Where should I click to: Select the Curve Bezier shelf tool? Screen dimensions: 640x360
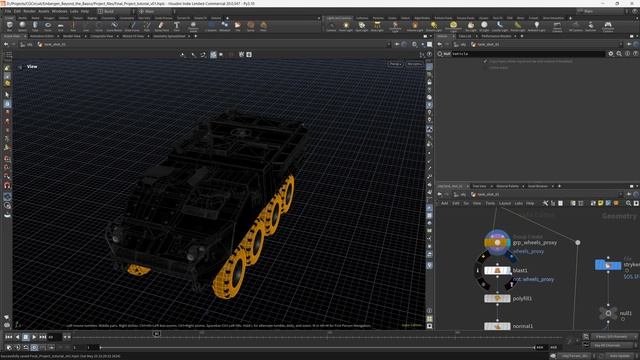click(114, 27)
